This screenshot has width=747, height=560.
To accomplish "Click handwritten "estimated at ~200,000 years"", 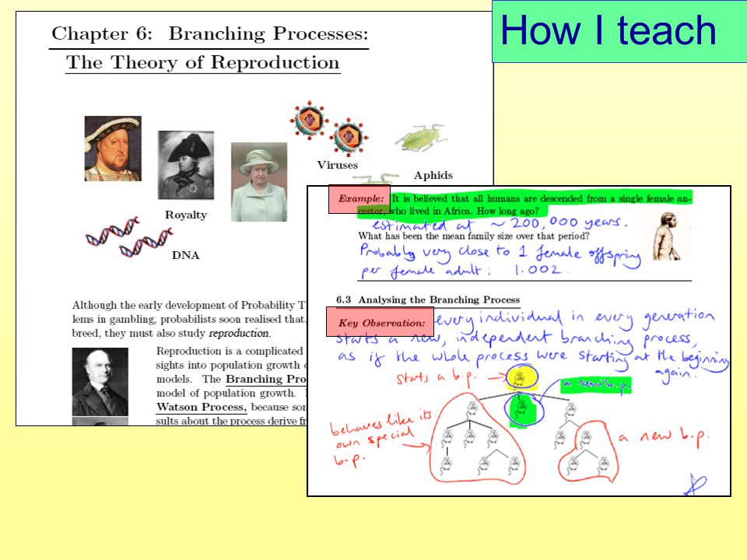I will tap(500, 224).
